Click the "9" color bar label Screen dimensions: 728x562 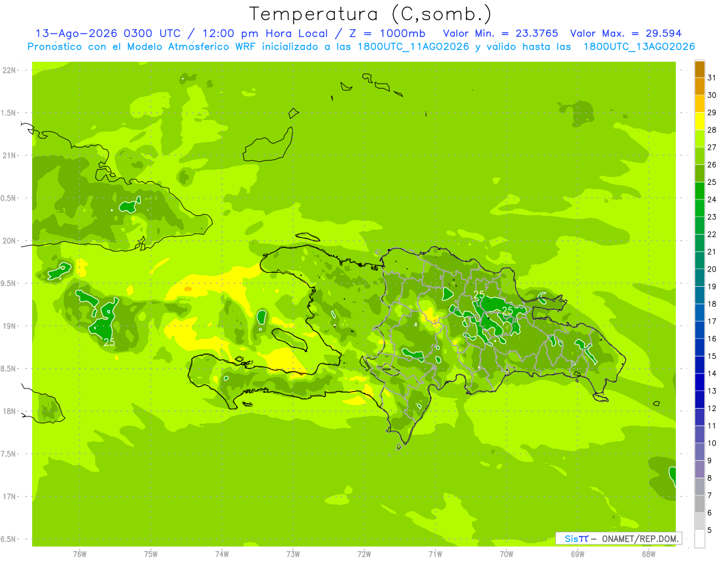(x=709, y=461)
